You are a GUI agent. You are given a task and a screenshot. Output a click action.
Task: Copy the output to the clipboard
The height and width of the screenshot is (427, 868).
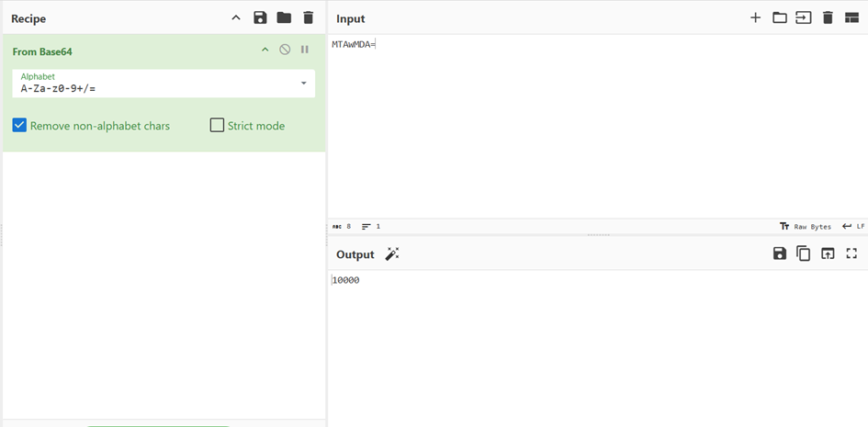[804, 253]
